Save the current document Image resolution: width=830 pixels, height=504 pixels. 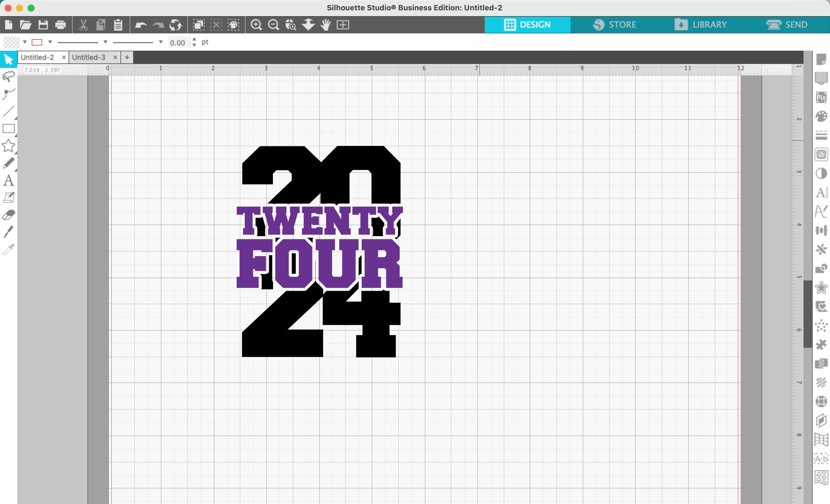coord(43,24)
